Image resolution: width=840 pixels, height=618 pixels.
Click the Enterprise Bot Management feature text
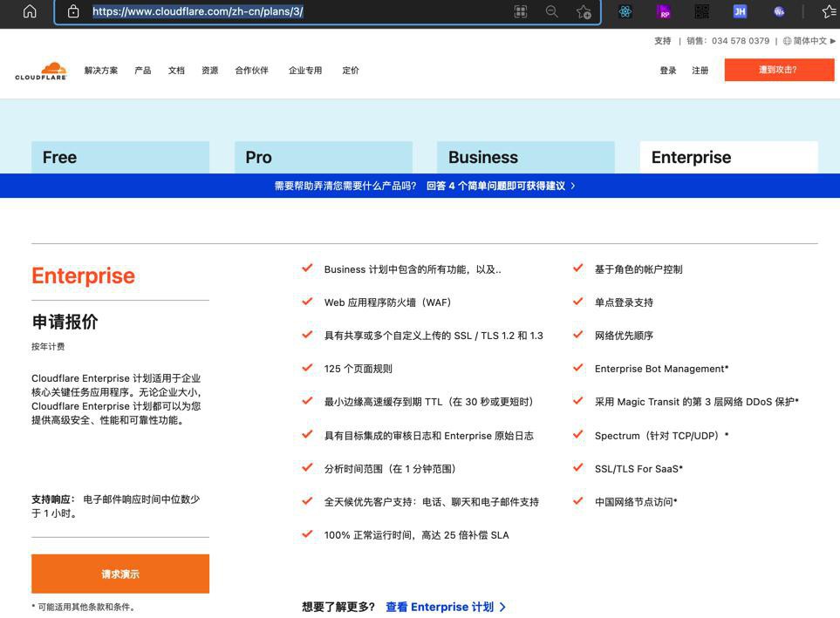click(661, 369)
